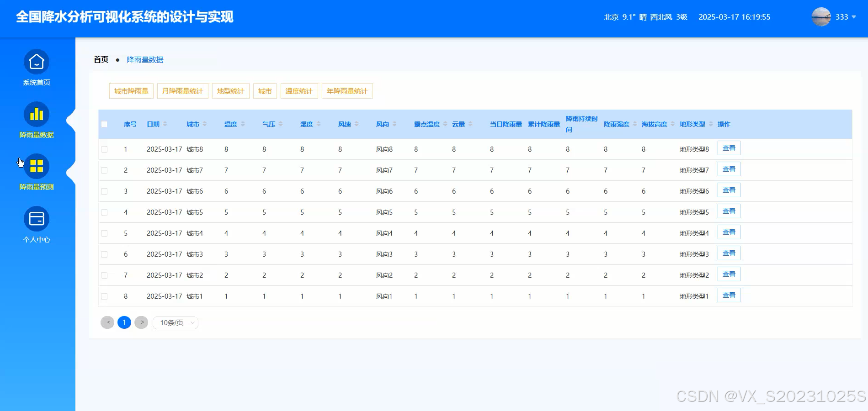Sort by the 温度 column arrows

click(x=243, y=124)
